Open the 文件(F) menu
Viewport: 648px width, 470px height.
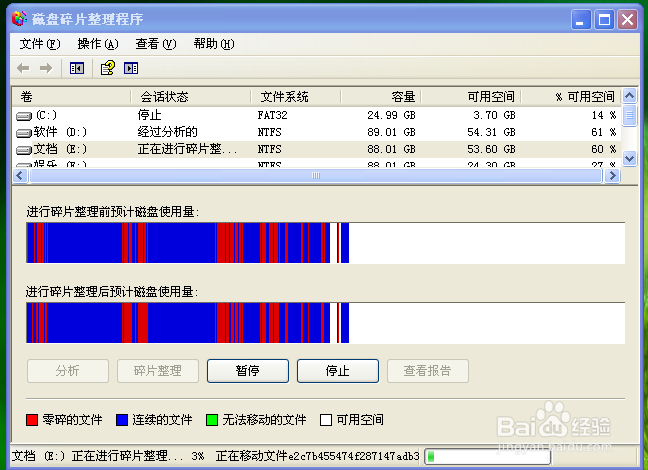(40, 44)
